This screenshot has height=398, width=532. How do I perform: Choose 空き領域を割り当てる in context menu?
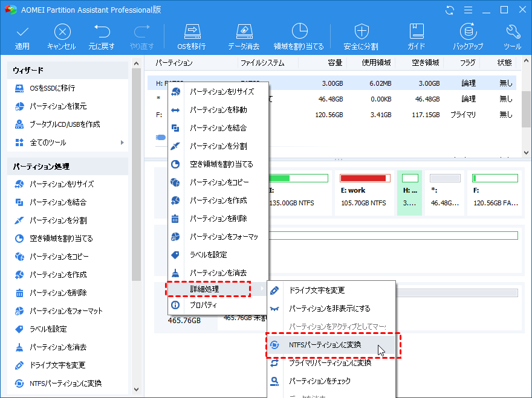click(x=218, y=164)
